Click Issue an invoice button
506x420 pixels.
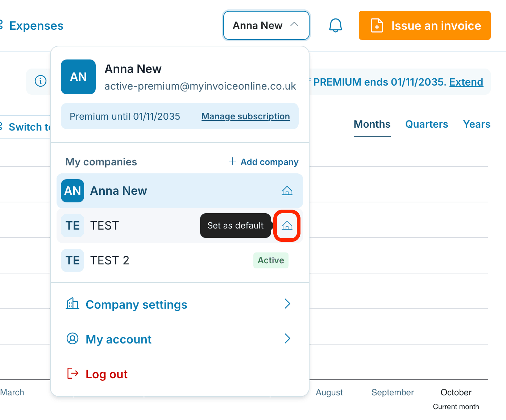tap(425, 25)
